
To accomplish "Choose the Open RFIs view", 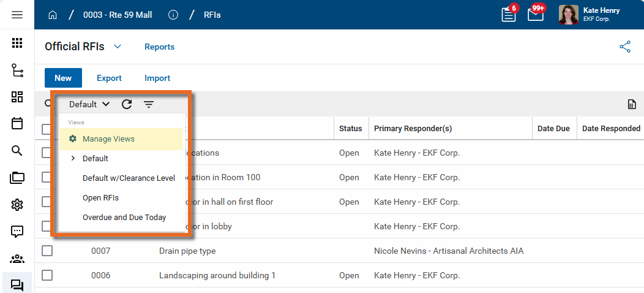I will [100, 197].
